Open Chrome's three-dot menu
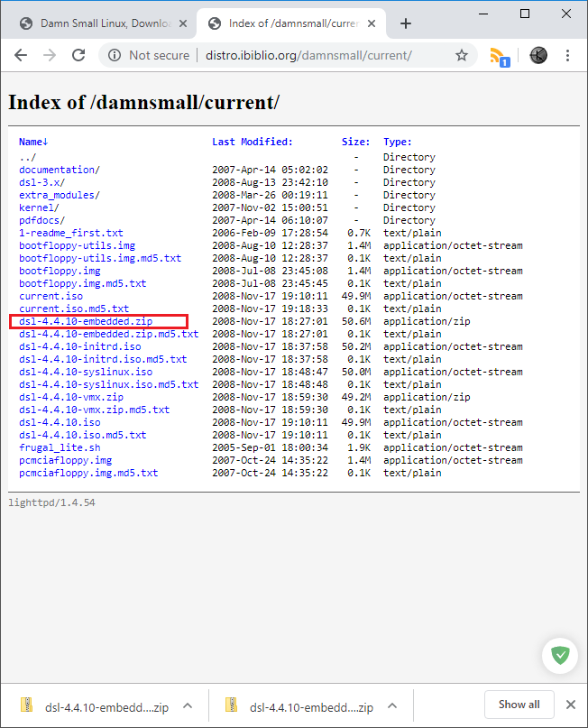588x728 pixels. [x=567, y=55]
